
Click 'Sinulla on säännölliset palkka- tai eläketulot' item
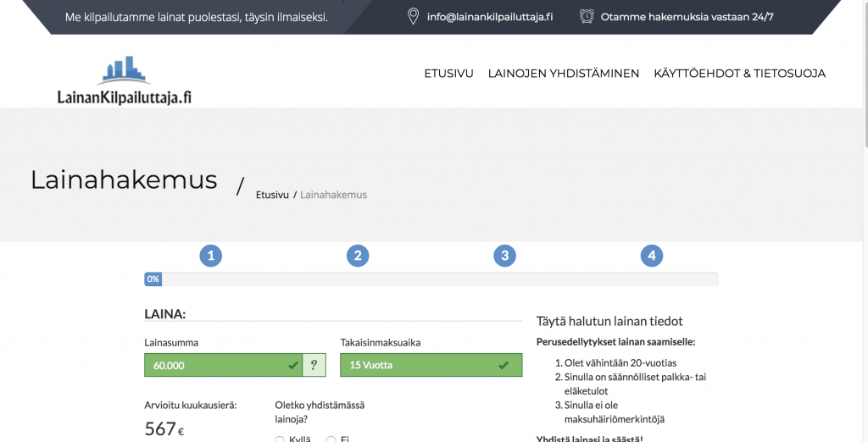(636, 384)
